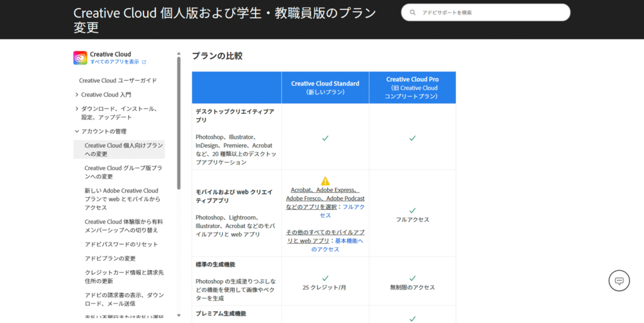Open アドビプランの変更
644x323 pixels.
point(110,258)
